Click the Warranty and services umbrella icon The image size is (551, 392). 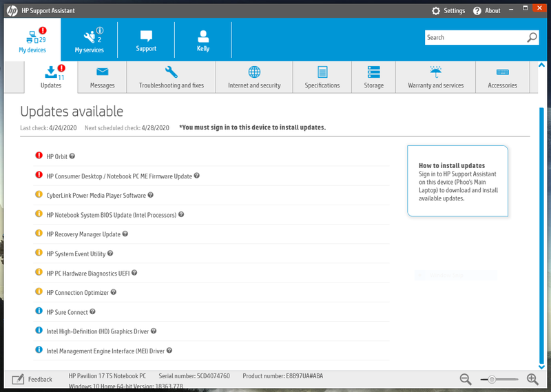tap(435, 72)
